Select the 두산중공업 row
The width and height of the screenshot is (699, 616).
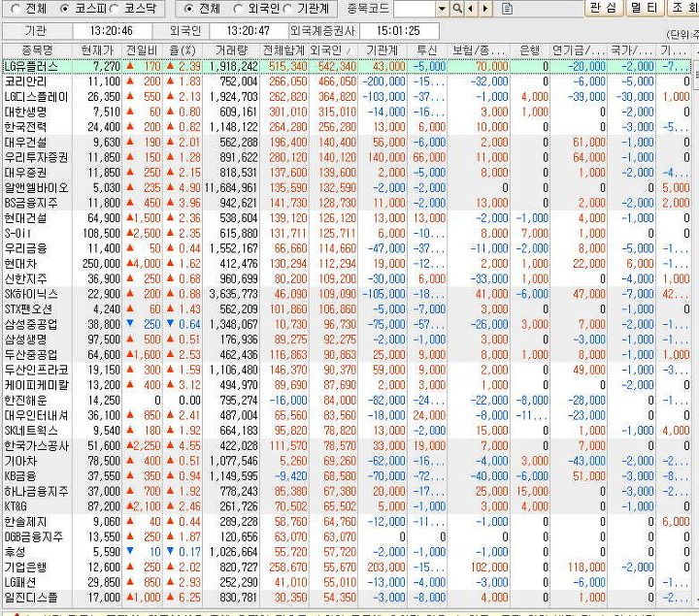click(x=347, y=354)
